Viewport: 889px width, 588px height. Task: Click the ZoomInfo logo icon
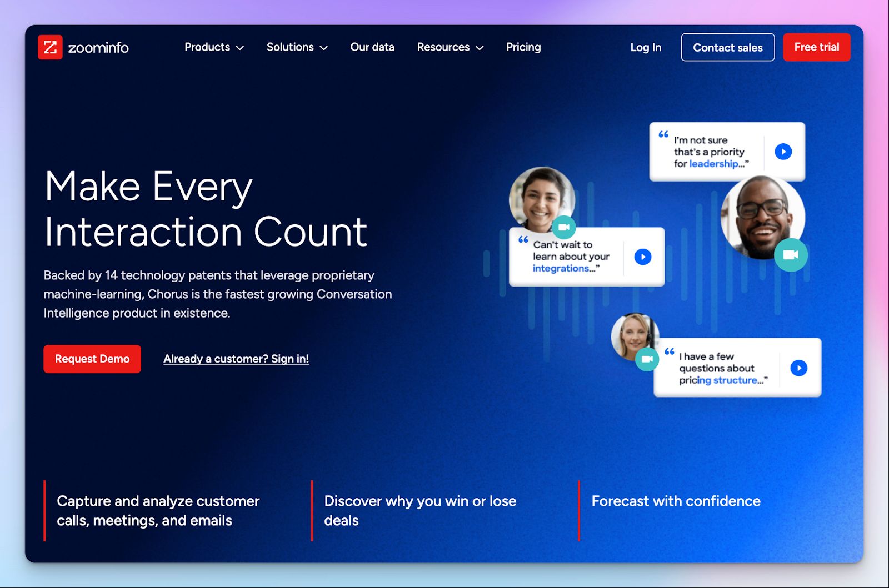[x=50, y=47]
